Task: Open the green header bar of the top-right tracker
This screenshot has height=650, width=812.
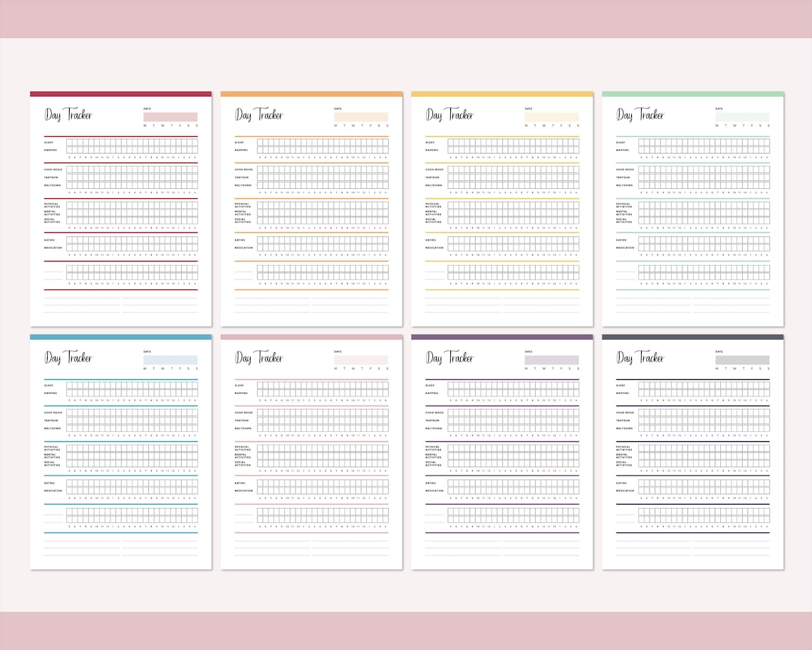Action: 692,93
